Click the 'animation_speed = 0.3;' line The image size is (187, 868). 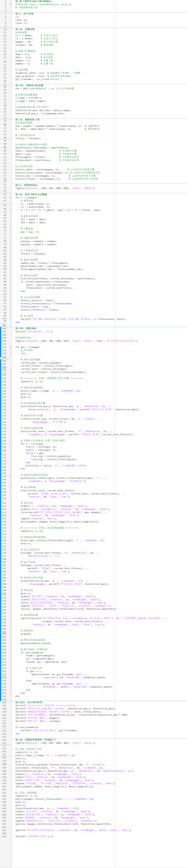click(x=30, y=73)
